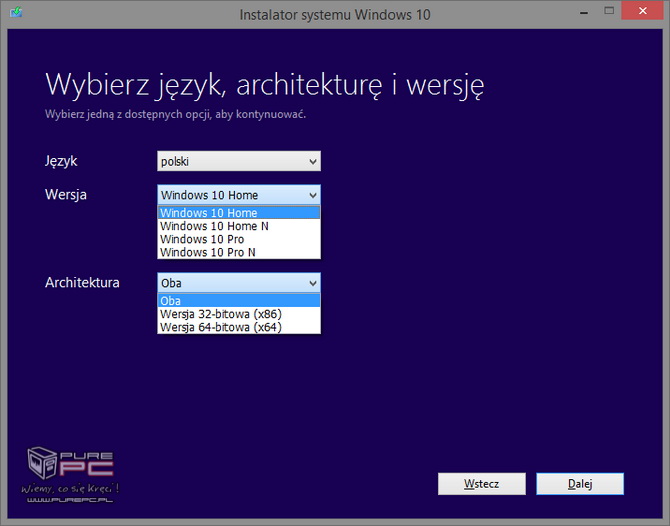Click subtitle Wybierz jedną z dostępnych opcji
Viewport: 670px width, 526px height.
tap(175, 115)
